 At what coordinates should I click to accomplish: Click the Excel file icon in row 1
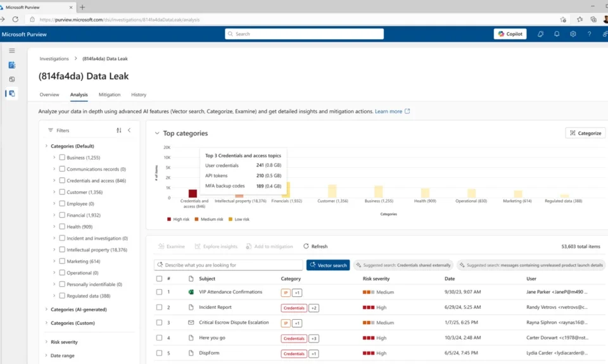click(x=191, y=292)
